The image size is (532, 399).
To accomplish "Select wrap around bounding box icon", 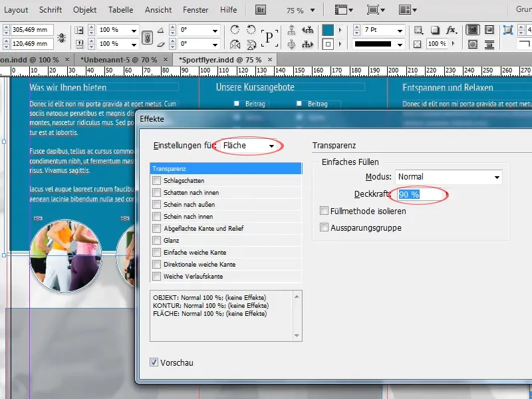I will coord(489,30).
